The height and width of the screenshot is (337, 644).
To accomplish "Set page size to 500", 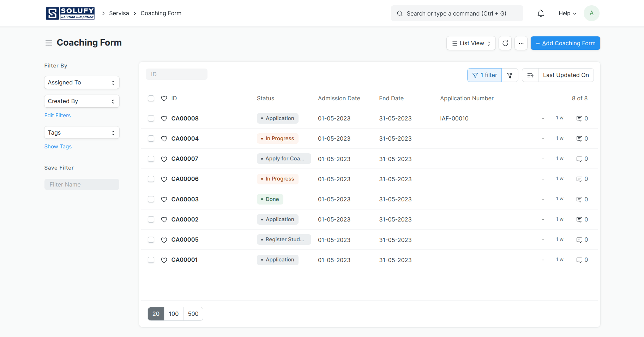I will pyautogui.click(x=193, y=314).
